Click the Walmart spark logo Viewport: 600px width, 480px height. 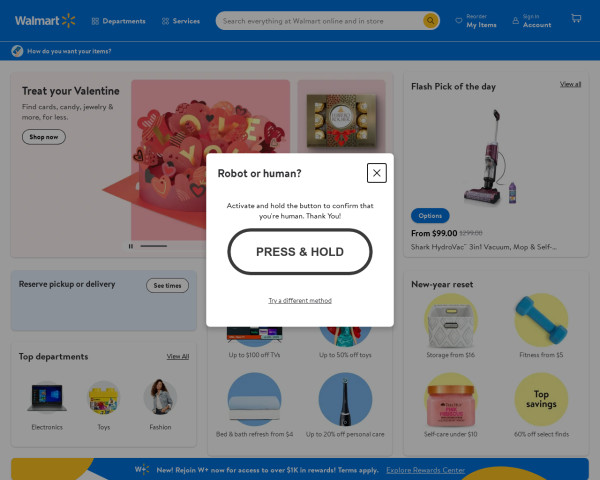68,21
